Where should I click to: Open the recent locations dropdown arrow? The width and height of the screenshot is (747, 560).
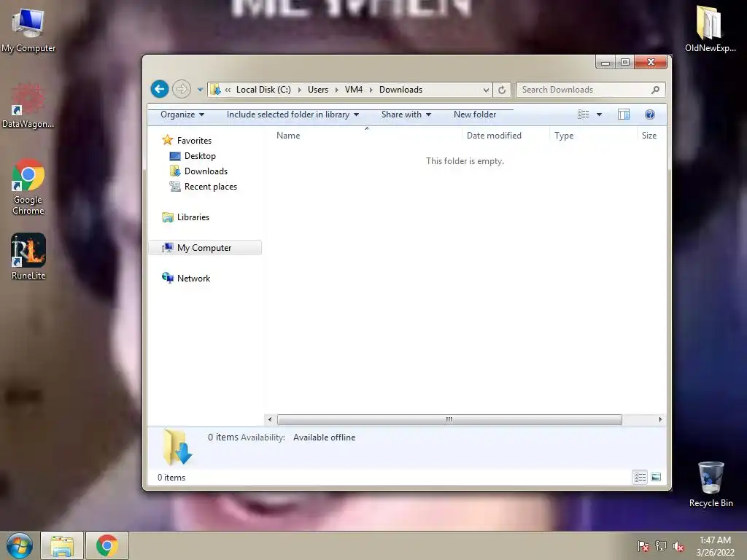(200, 90)
